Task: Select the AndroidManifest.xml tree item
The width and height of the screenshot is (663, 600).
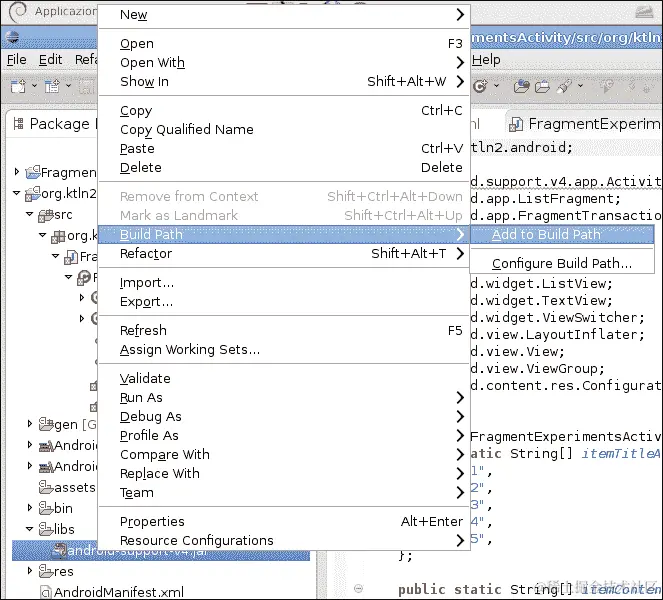Action: [x=119, y=592]
